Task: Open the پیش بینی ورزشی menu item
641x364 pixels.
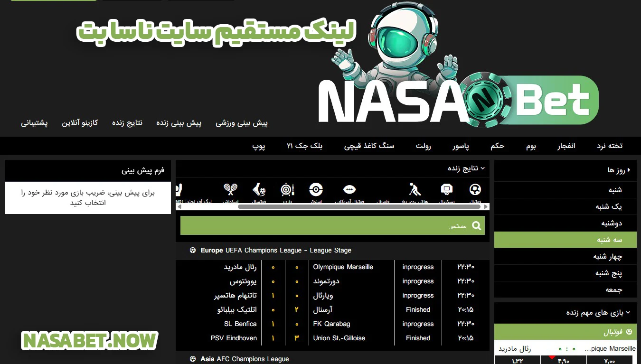Action: [242, 123]
